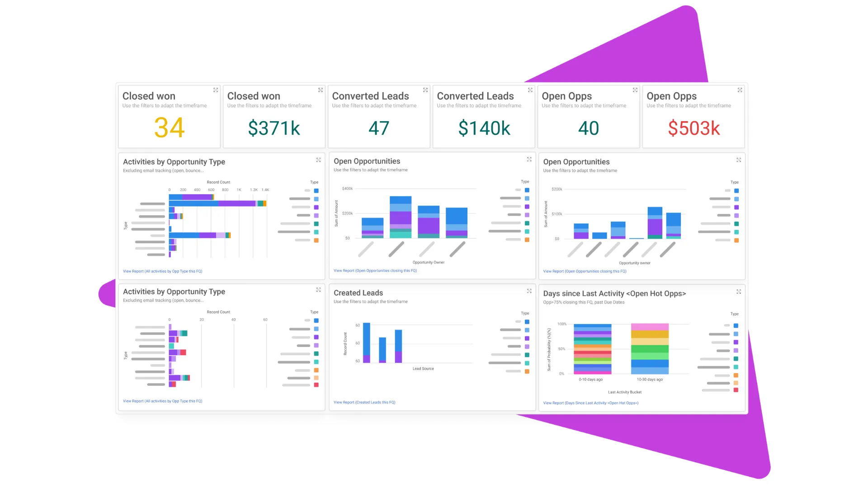Expand the Converted Leads $140k widget
868x488 pixels.
(x=530, y=90)
